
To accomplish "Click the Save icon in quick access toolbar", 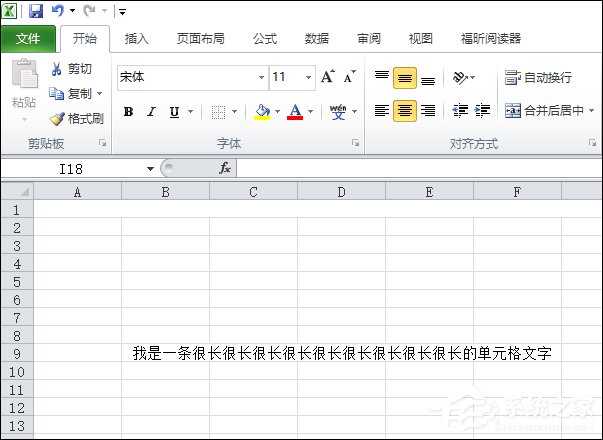I will pos(36,11).
